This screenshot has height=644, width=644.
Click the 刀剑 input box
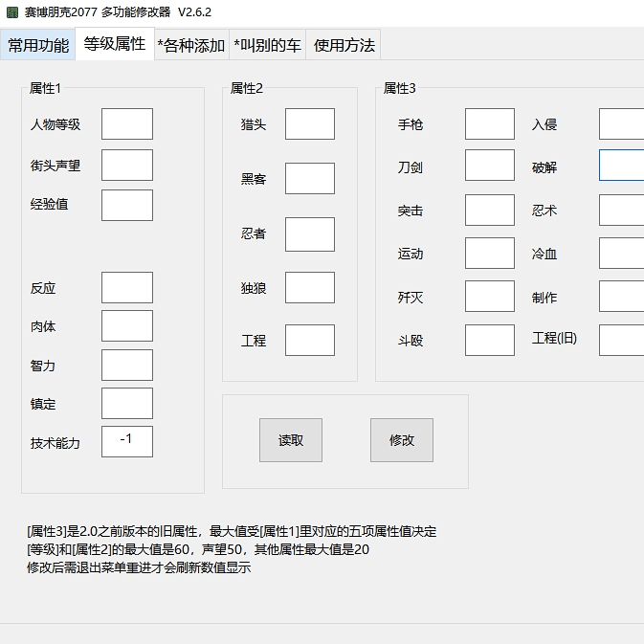[490, 166]
